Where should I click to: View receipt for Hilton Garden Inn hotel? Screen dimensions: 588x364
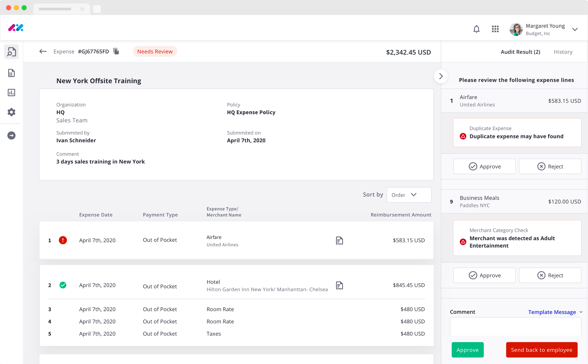tap(339, 285)
